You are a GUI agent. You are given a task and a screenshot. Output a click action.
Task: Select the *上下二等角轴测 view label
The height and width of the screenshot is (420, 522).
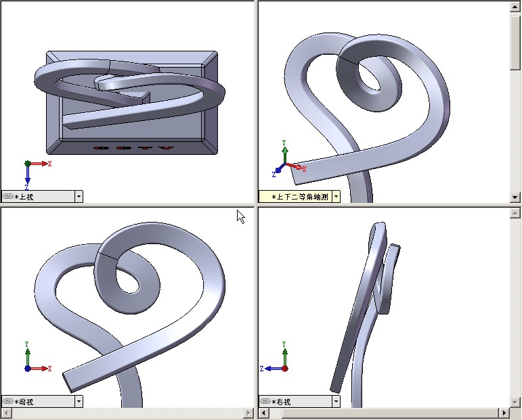pyautogui.click(x=301, y=197)
